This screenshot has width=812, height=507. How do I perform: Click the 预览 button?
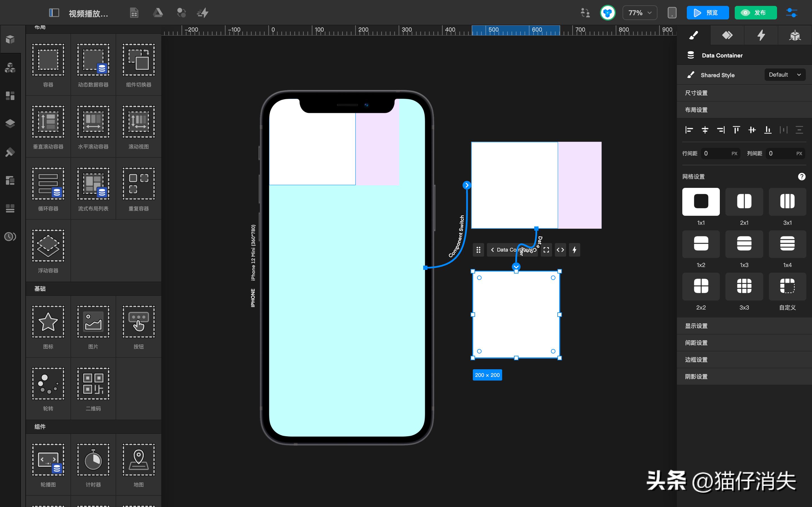click(x=707, y=12)
